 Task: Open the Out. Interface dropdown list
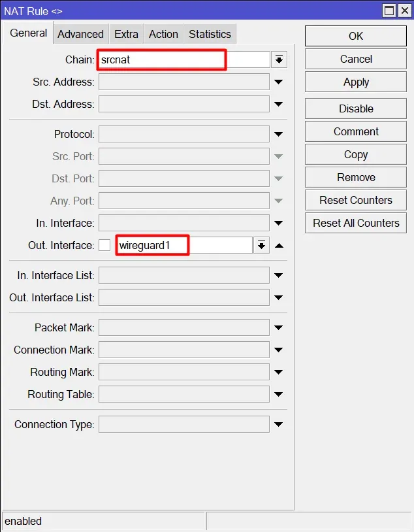coord(261,246)
